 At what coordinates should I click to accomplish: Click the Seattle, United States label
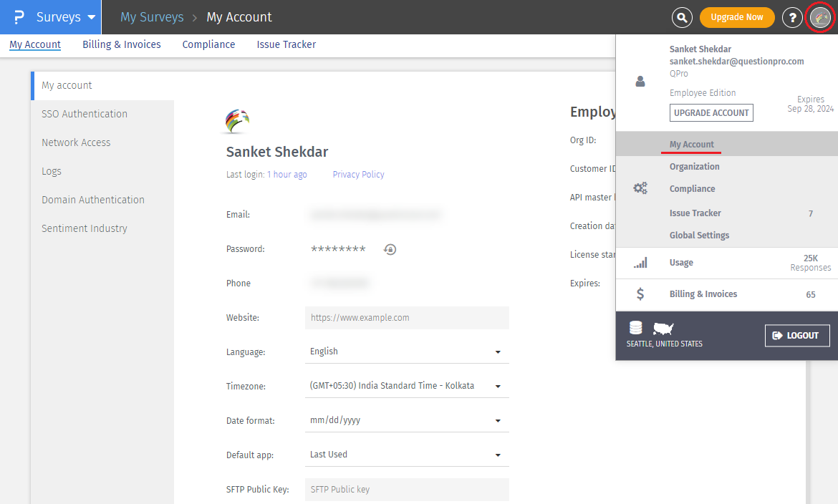tap(664, 344)
